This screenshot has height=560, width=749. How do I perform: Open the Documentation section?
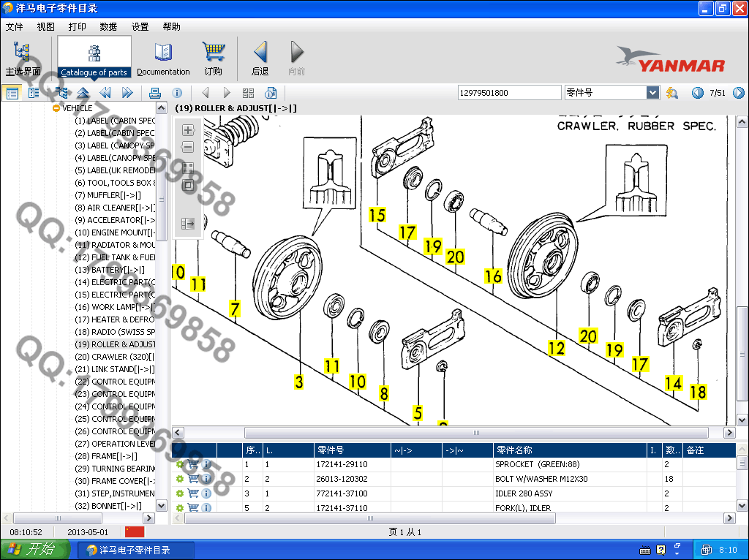[163, 58]
